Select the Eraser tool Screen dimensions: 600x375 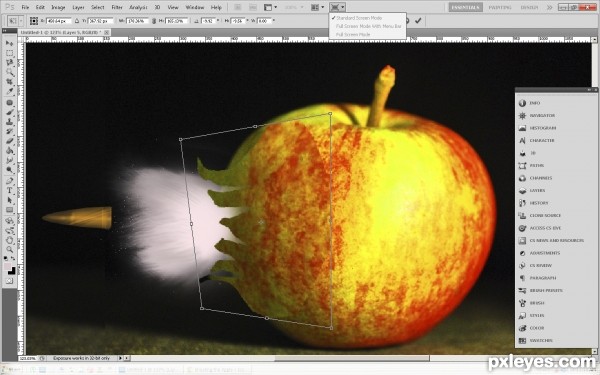coord(10,141)
